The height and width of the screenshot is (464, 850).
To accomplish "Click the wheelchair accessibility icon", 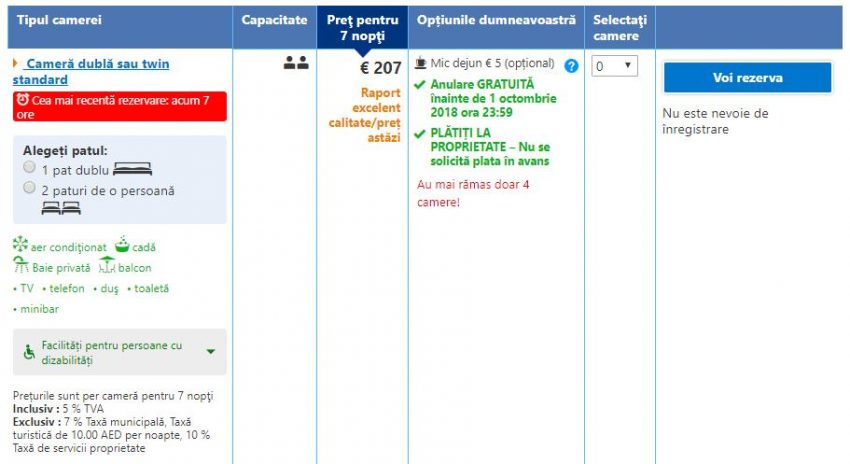I will point(27,352).
